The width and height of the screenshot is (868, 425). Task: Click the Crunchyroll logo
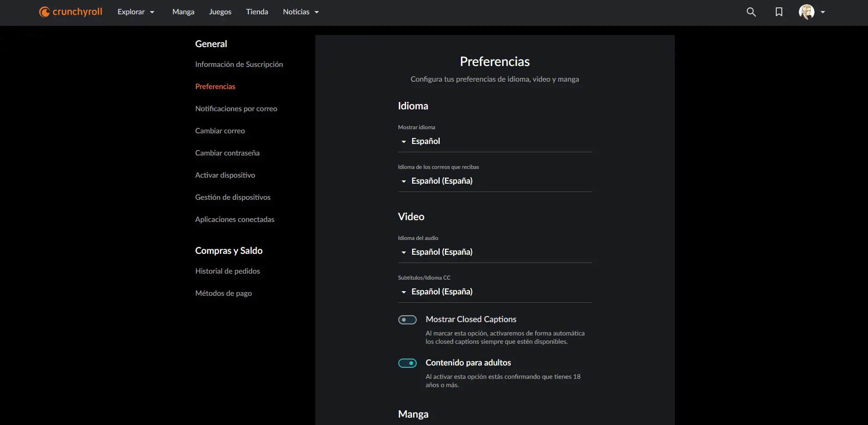tap(71, 12)
